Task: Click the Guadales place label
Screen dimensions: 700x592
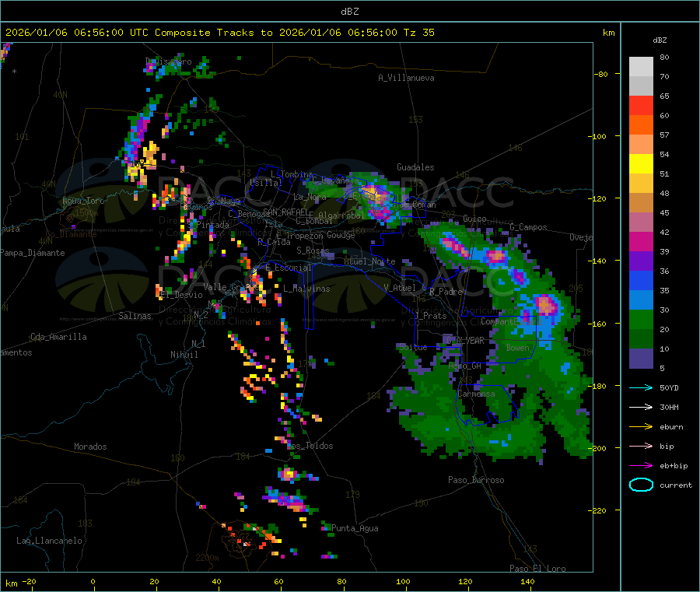Action: 415,167
